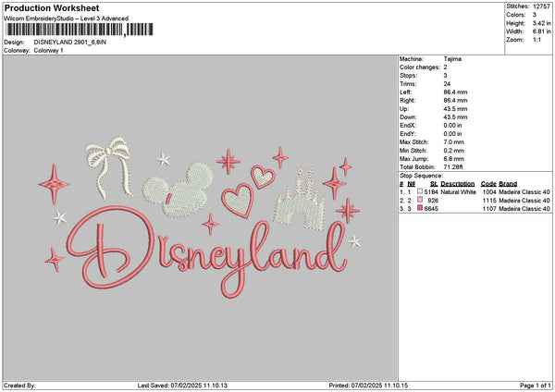
Task: Click the light pink 926 thread swatch
Action: point(421,200)
